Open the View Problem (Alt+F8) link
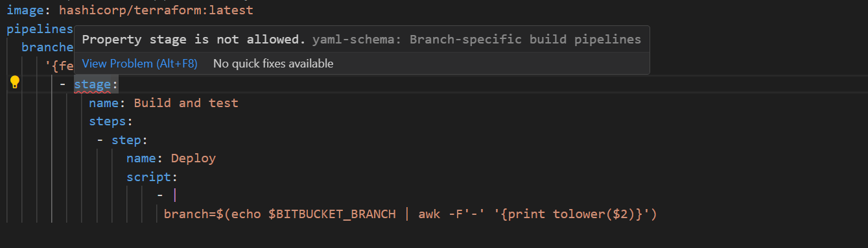 139,64
